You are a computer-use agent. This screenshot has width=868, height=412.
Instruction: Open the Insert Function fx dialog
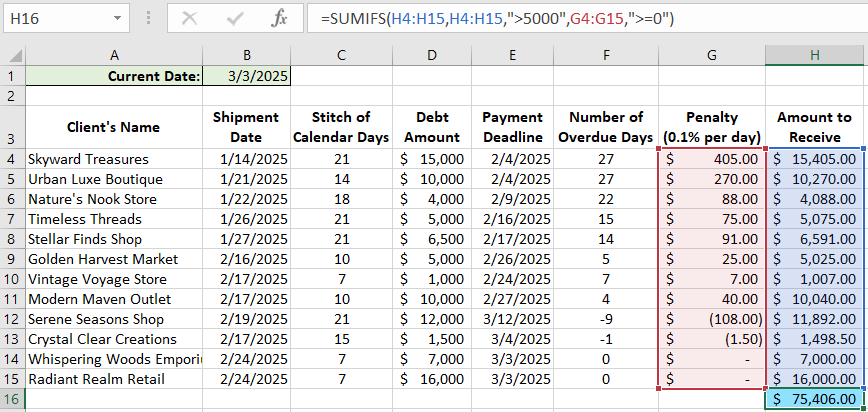[281, 18]
